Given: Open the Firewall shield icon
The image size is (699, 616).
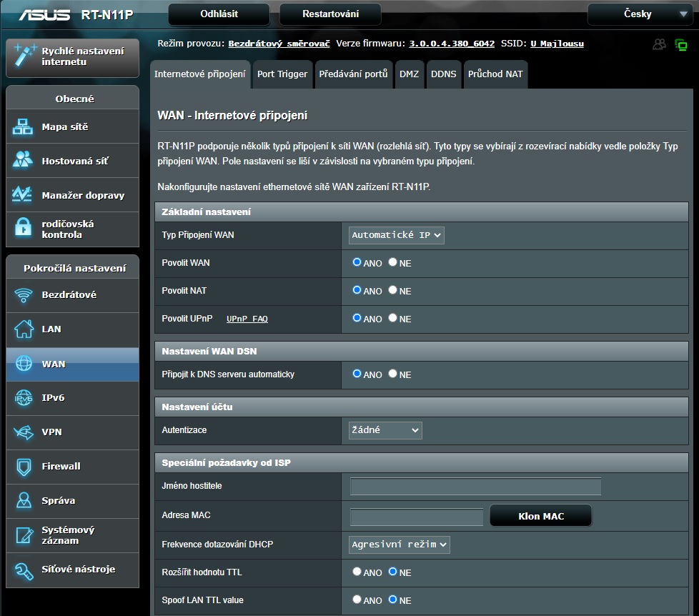Looking at the screenshot, I should click(x=24, y=467).
